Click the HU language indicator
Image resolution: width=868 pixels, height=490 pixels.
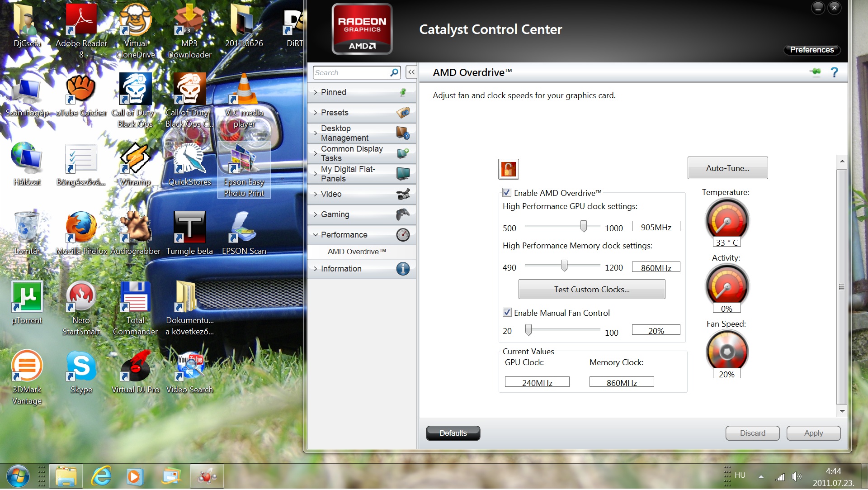(740, 475)
